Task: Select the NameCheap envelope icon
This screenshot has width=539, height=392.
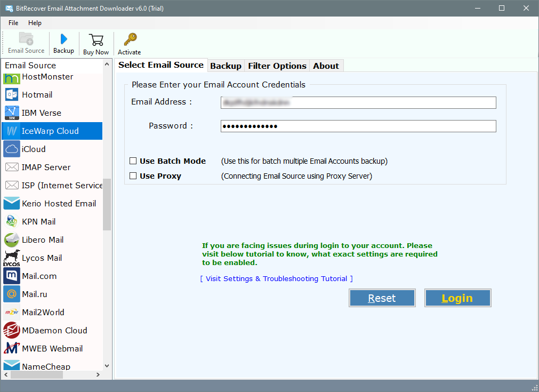Action: (x=12, y=365)
